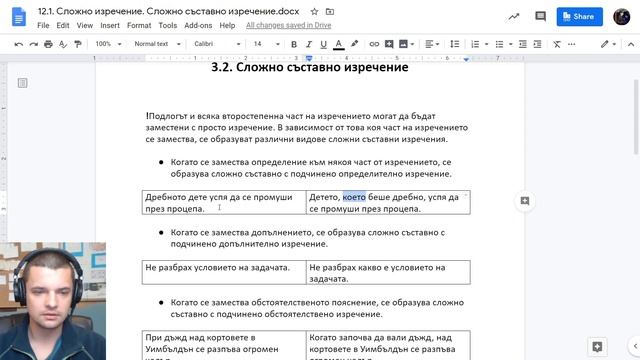The image size is (640, 360).
Task: Open numbered list style arrow
Action: click(486, 44)
